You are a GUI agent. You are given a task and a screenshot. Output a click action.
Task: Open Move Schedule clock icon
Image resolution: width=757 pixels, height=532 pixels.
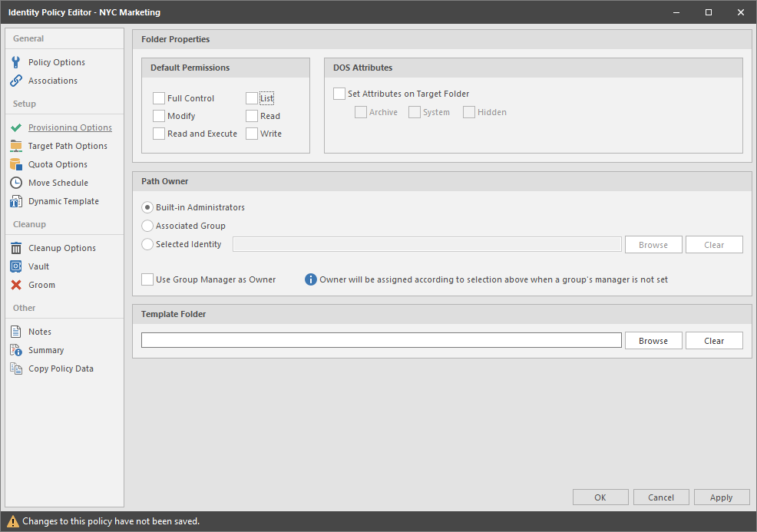coord(15,183)
